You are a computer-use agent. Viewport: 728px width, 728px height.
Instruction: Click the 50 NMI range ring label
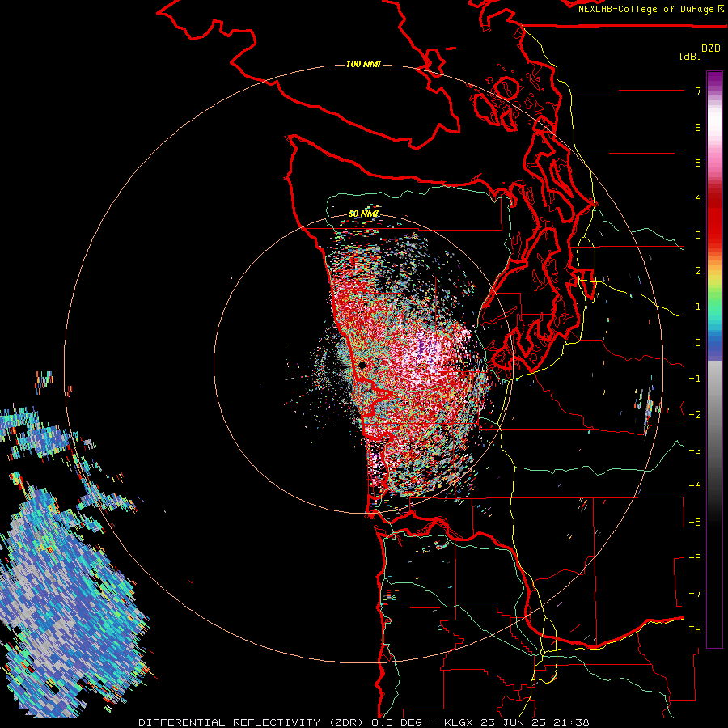363,214
